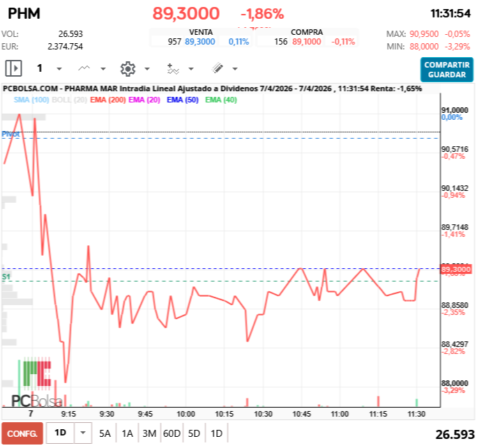Expand the add indicator dropdown arrow
This screenshot has width=484, height=448.
(x=191, y=68)
